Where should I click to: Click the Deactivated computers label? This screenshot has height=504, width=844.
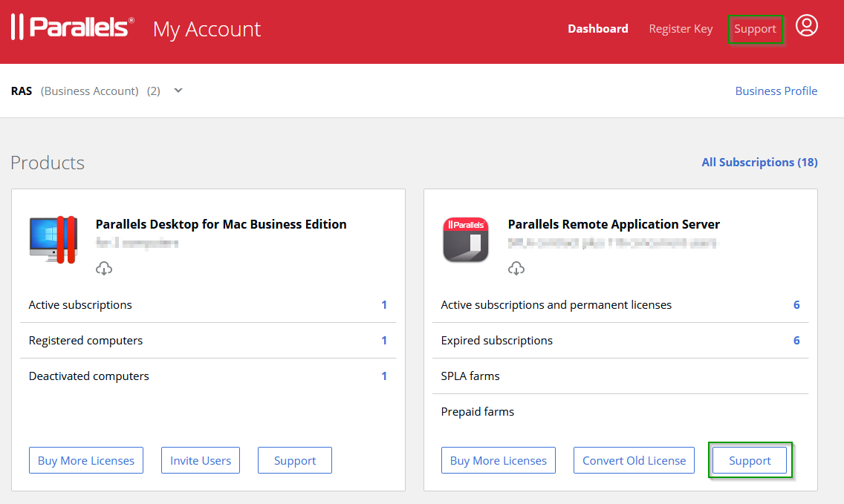(89, 376)
